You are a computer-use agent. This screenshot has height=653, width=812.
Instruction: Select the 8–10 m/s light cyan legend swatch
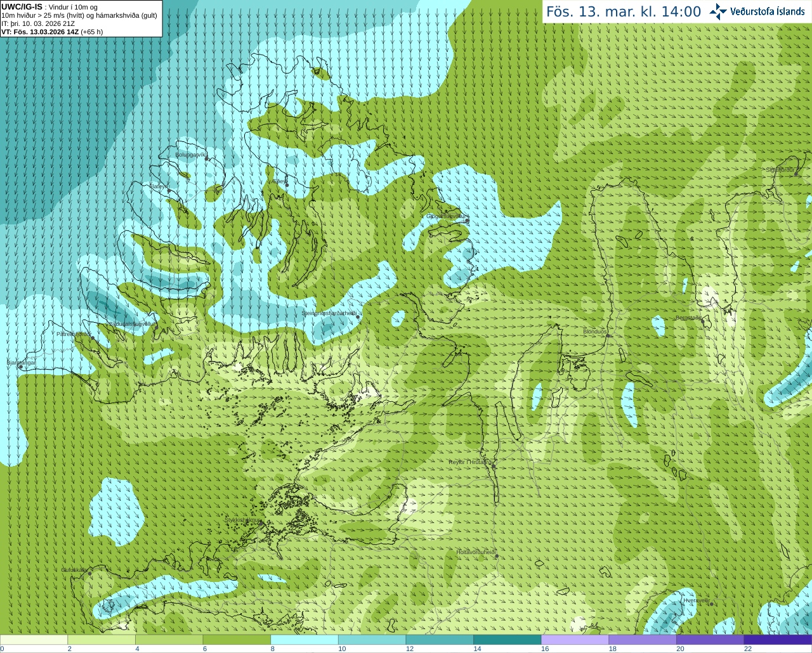(304, 640)
